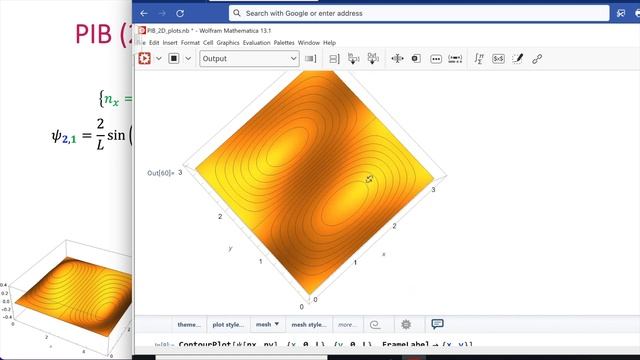Open the Cell menu

click(208, 42)
